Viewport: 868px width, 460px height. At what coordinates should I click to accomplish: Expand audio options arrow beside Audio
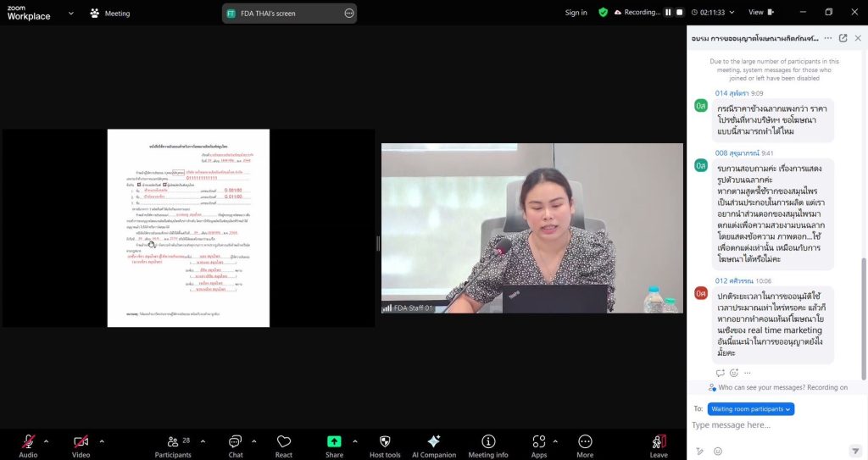47,441
